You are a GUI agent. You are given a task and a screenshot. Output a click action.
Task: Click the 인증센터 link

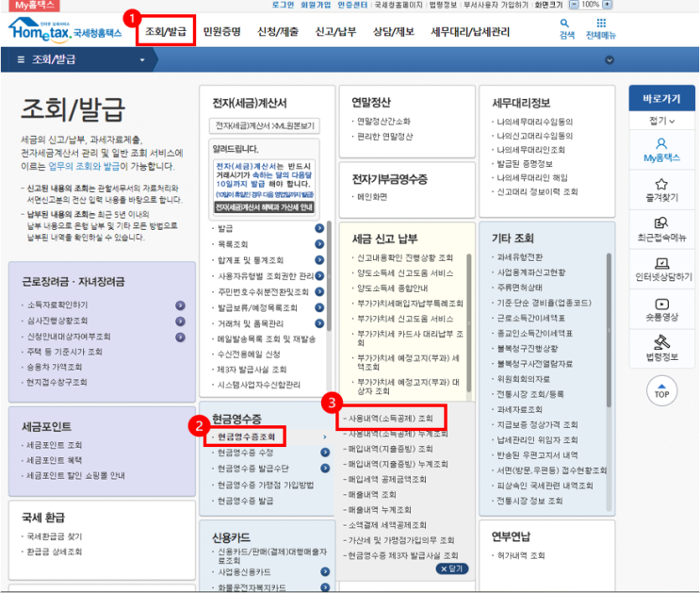352,5
